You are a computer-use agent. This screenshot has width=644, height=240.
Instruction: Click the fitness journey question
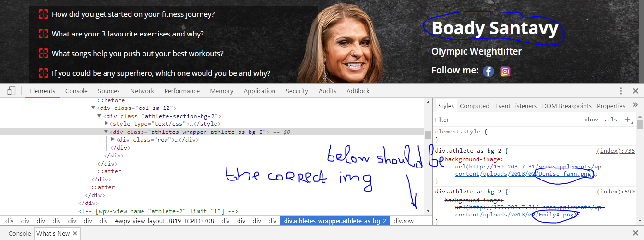(133, 14)
